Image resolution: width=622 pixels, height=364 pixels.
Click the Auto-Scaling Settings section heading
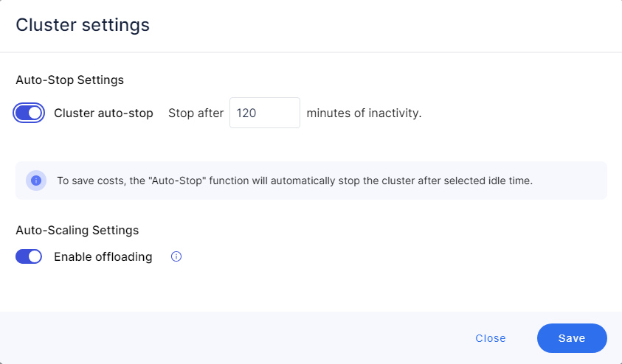(77, 230)
